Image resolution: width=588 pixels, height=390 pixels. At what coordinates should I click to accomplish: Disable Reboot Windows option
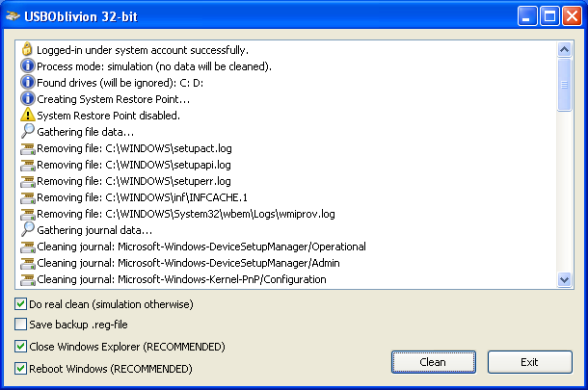coord(21,368)
